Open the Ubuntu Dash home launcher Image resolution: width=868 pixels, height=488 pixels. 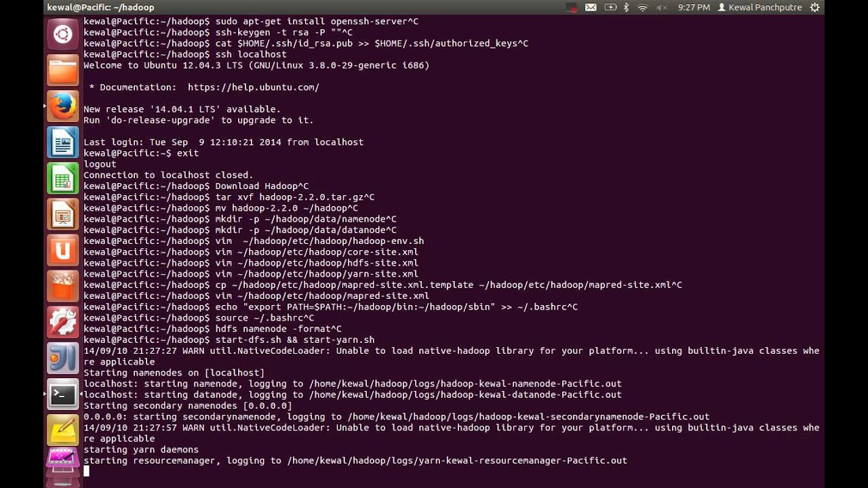click(x=63, y=34)
